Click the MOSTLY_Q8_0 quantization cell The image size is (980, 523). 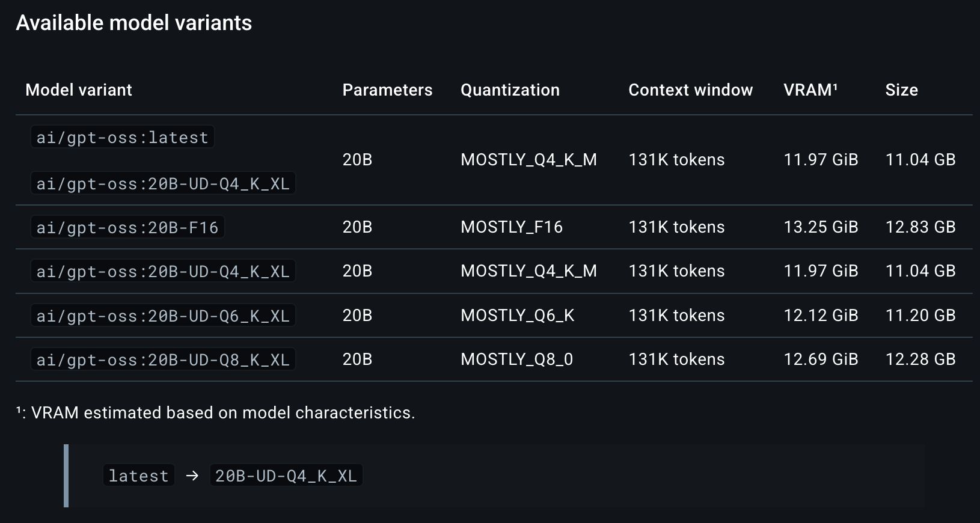516,359
